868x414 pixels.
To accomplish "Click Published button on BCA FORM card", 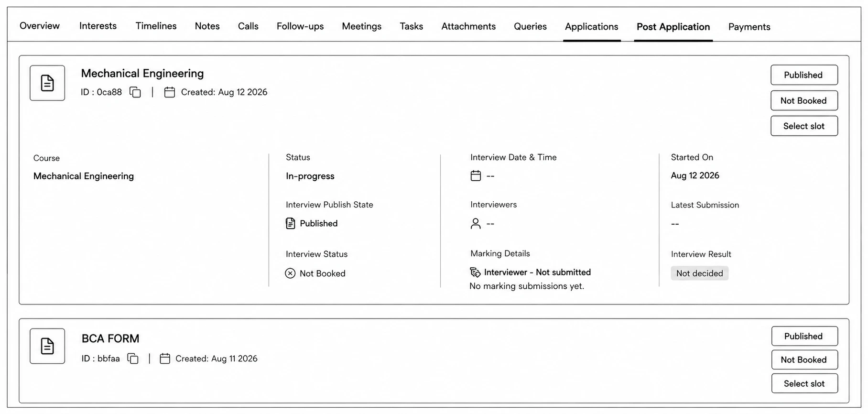I will 804,336.
